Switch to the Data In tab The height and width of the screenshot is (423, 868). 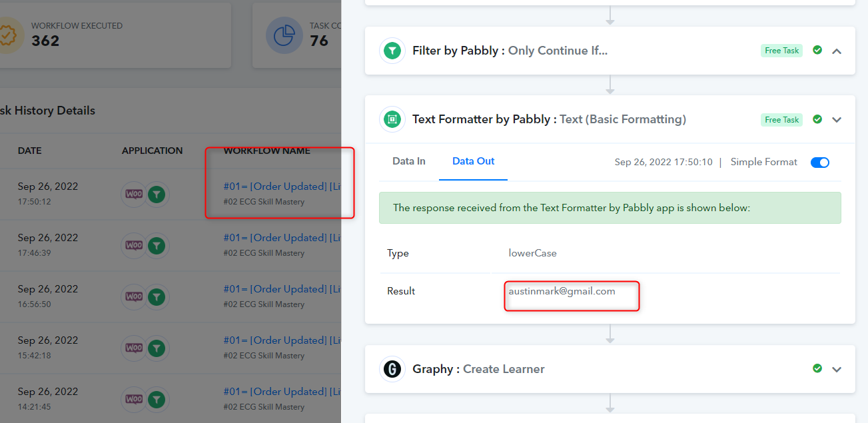409,161
